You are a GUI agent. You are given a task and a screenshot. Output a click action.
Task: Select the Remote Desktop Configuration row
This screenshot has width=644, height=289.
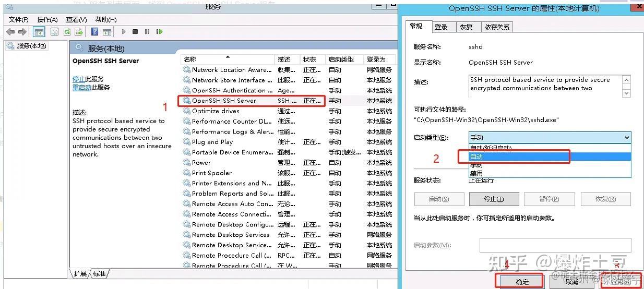(288, 224)
